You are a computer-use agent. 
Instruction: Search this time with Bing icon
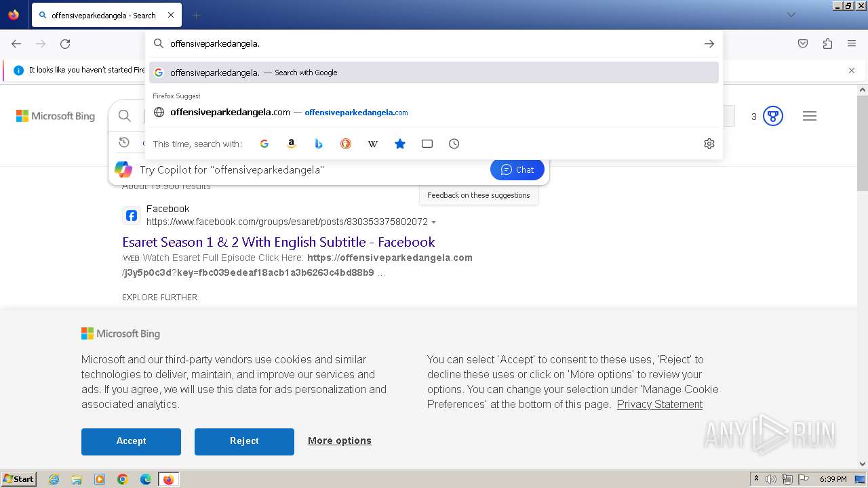tap(319, 144)
